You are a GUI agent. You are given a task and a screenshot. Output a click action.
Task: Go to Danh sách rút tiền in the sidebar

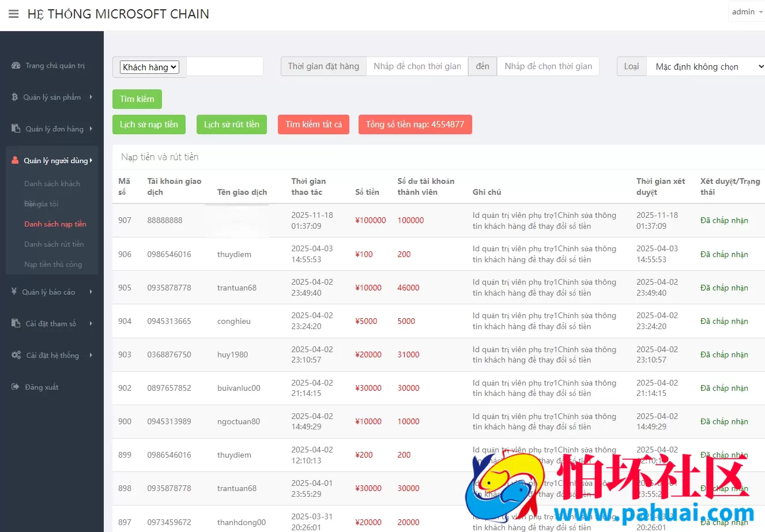coord(54,244)
